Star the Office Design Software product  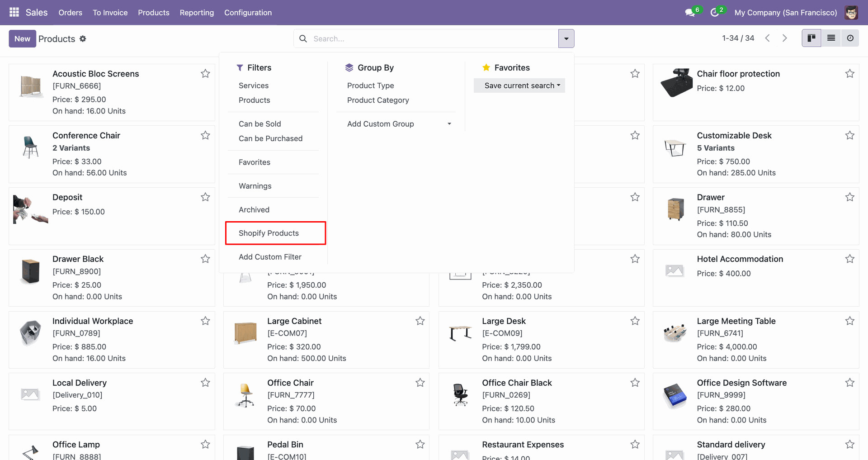click(850, 383)
